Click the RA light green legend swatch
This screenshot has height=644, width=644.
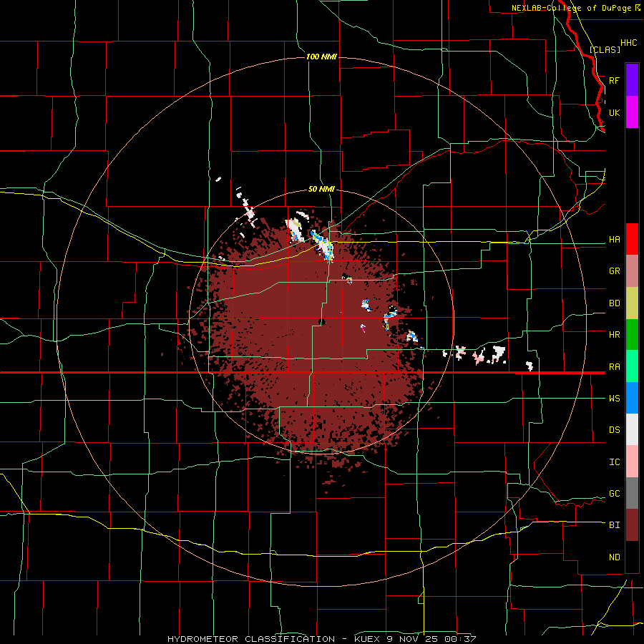(632, 366)
